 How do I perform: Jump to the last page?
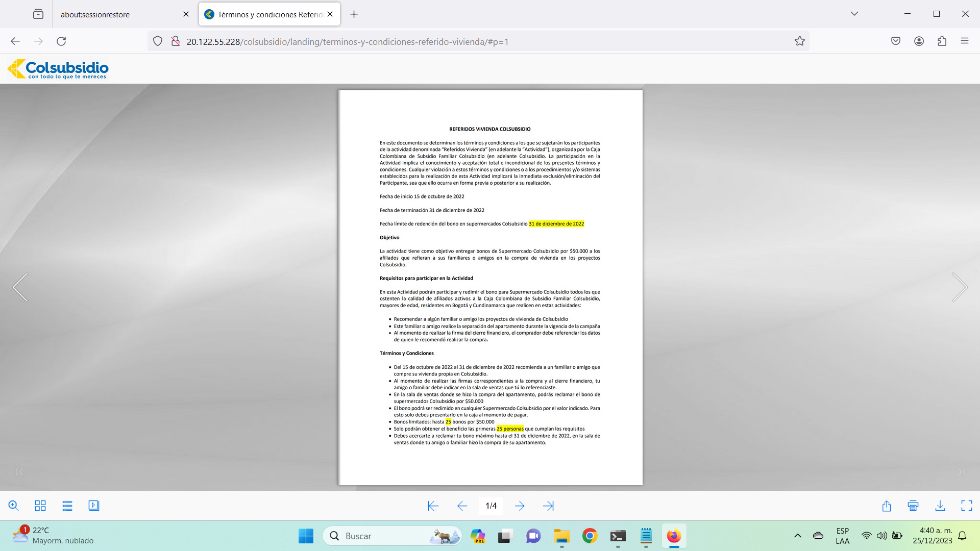tap(548, 506)
